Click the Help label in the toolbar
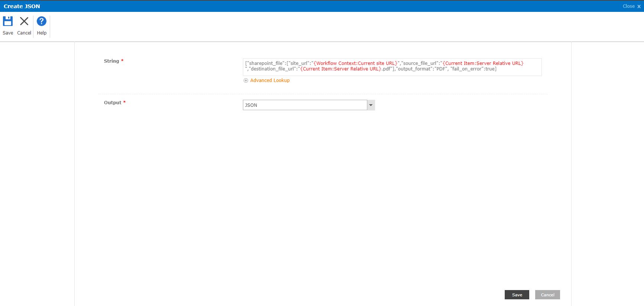The image size is (644, 306). (42, 33)
